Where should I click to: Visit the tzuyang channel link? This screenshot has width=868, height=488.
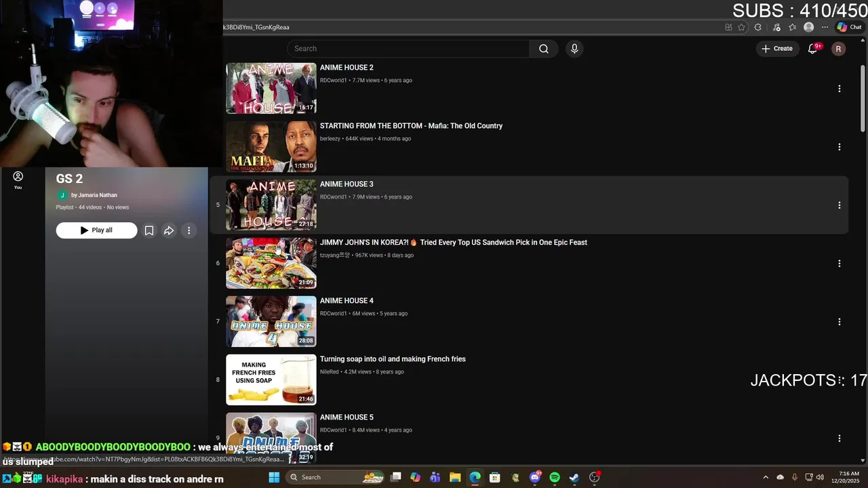(335, 256)
